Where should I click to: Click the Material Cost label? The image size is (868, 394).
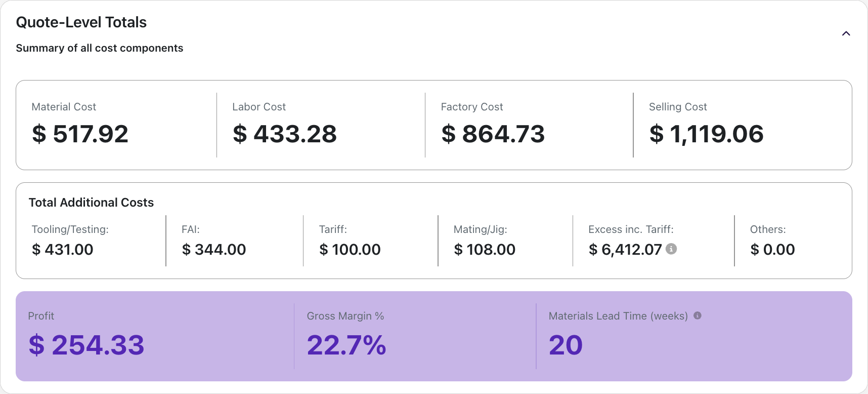coord(64,107)
